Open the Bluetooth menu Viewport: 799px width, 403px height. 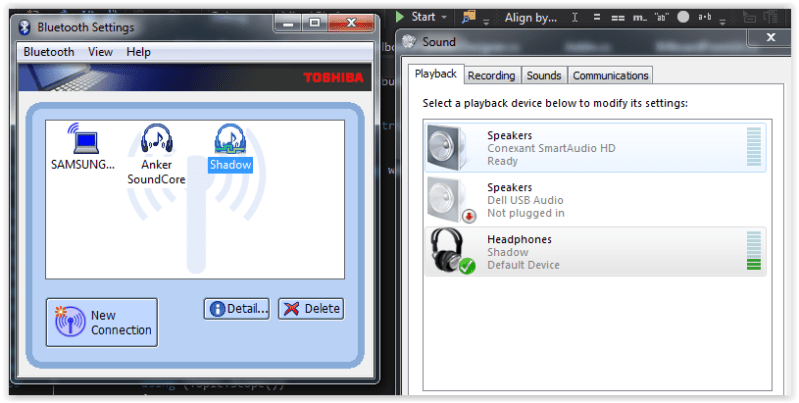click(49, 52)
